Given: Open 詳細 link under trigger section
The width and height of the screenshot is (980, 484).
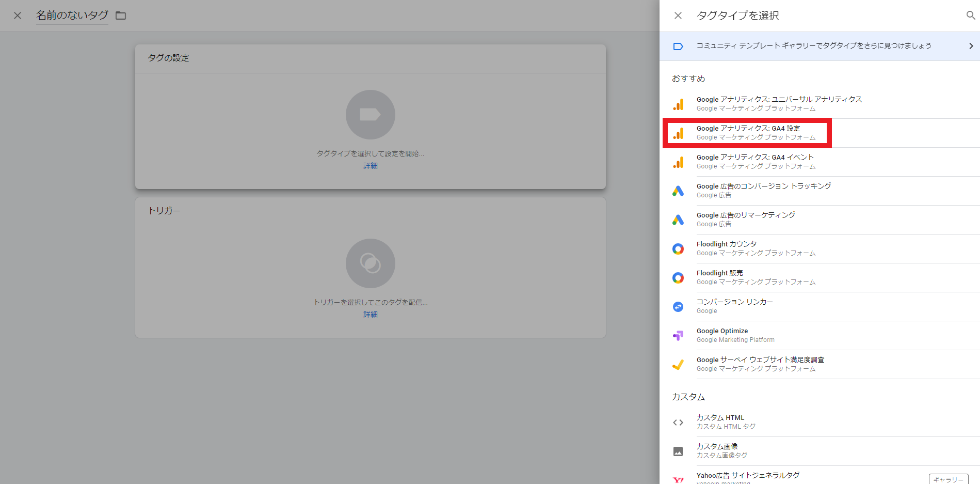Looking at the screenshot, I should pyautogui.click(x=371, y=315).
